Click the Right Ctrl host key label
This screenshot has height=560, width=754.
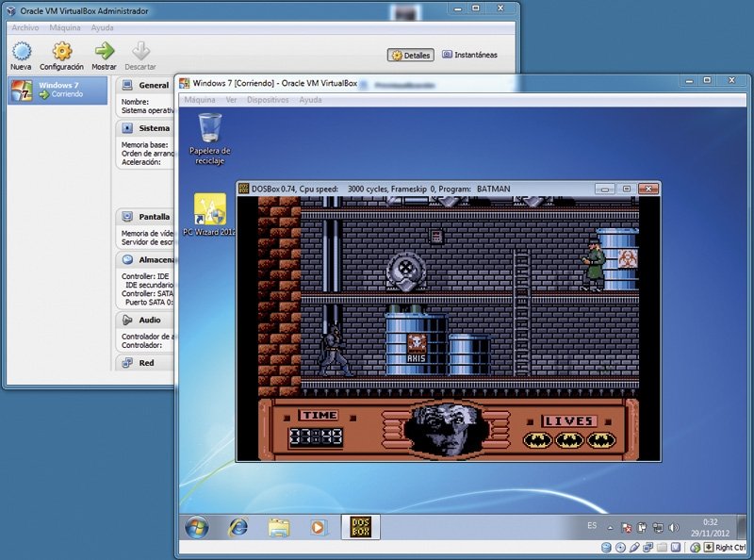(x=729, y=548)
